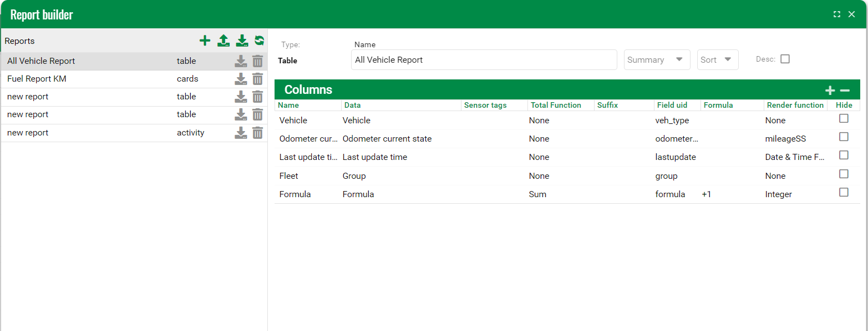The width and height of the screenshot is (868, 331).
Task: Expand the Report builder window to fullscreen
Action: [x=837, y=14]
